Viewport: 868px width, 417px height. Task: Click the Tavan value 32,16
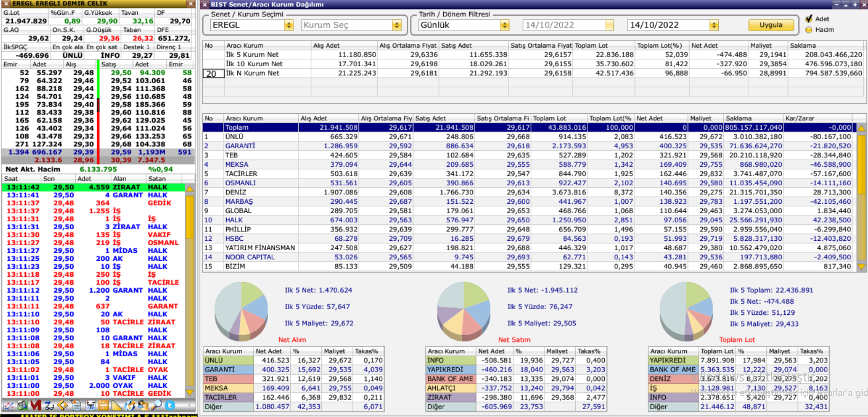click(143, 21)
